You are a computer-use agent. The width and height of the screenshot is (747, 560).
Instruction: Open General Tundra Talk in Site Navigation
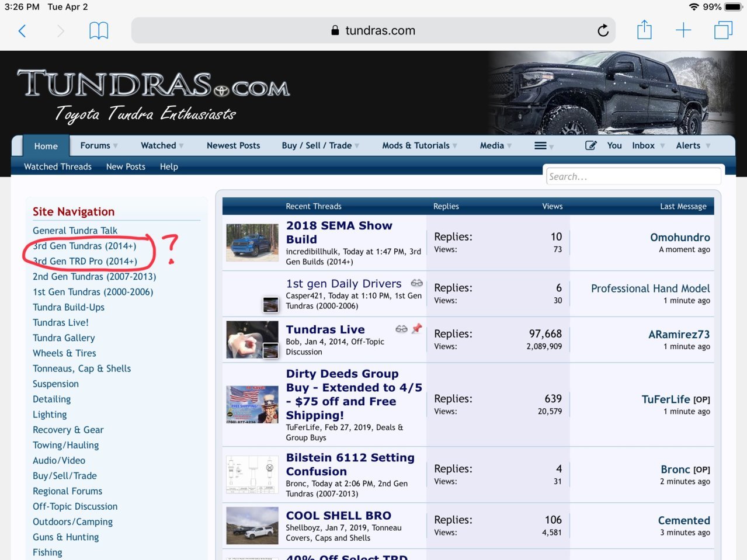75,231
